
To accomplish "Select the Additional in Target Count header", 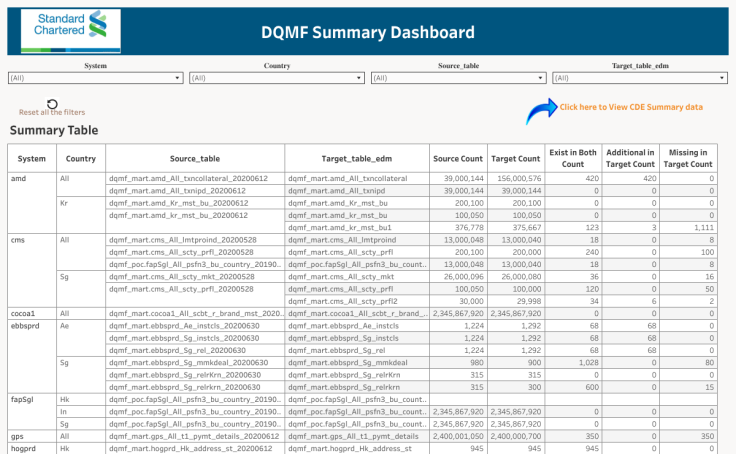I will (630, 157).
